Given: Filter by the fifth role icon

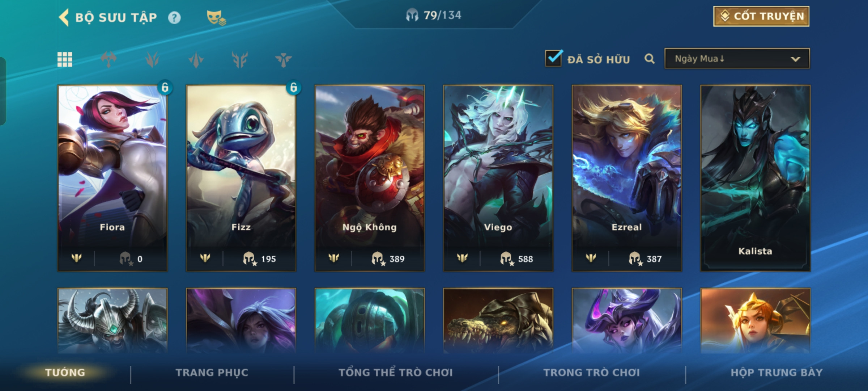Looking at the screenshot, I should (x=283, y=59).
